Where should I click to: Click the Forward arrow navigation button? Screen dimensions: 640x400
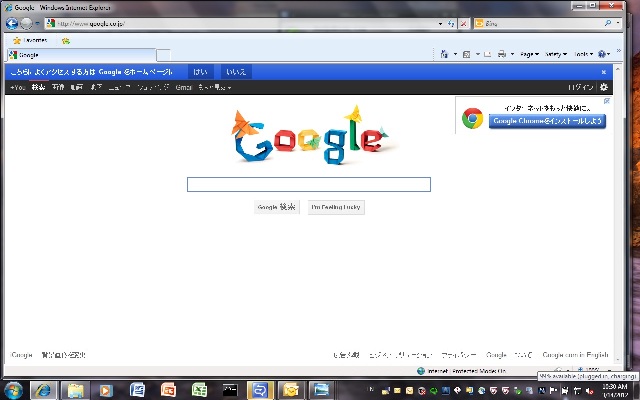(26, 24)
